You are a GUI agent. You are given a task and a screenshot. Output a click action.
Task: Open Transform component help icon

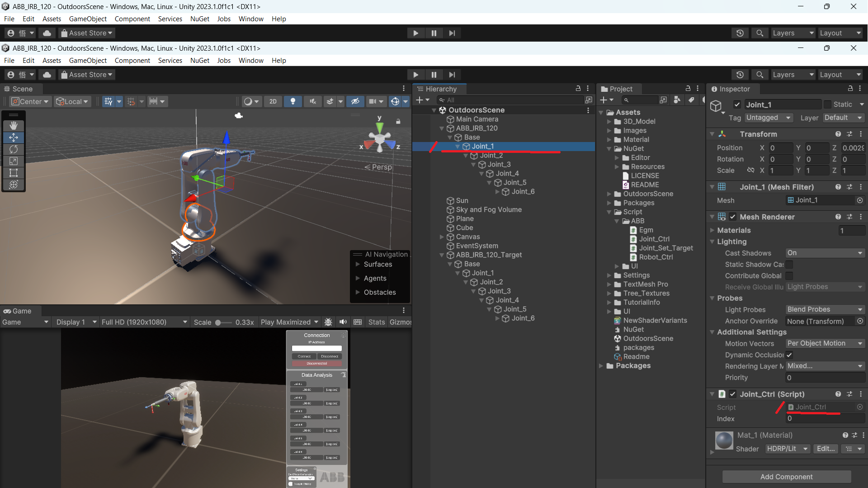[x=838, y=134]
